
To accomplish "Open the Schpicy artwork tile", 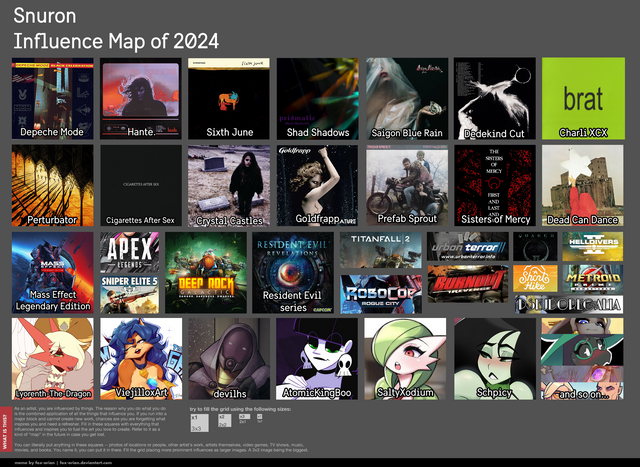I will (x=495, y=359).
